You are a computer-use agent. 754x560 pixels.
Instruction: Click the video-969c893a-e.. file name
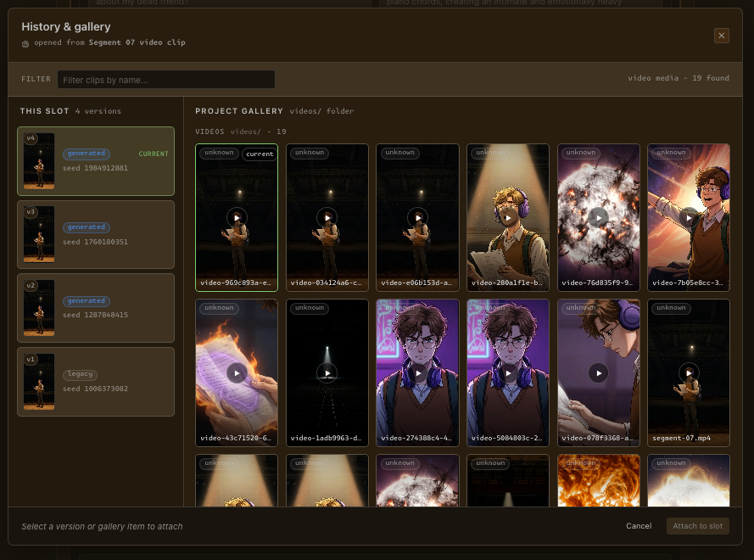pyautogui.click(x=236, y=283)
